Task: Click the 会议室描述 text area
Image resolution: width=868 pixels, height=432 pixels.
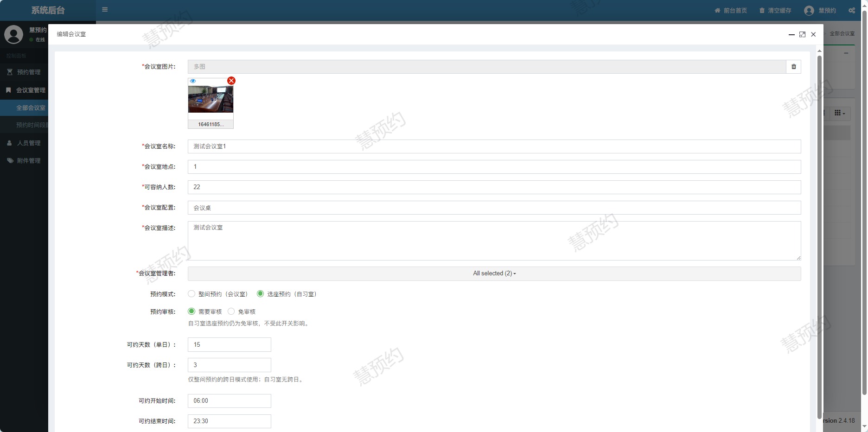Action: point(494,241)
